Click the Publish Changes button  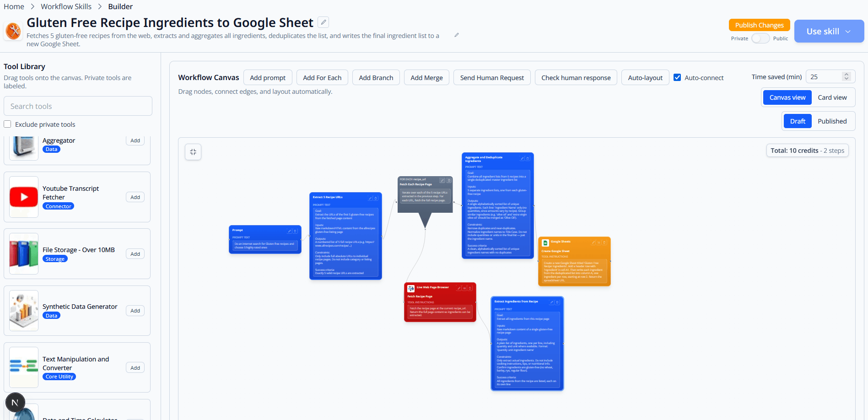pos(759,25)
